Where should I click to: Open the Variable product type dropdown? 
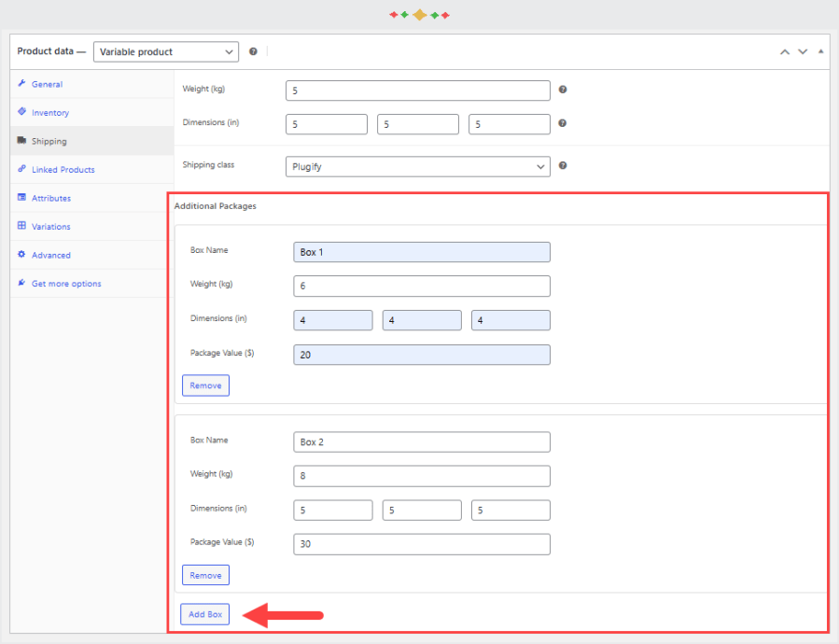[165, 51]
